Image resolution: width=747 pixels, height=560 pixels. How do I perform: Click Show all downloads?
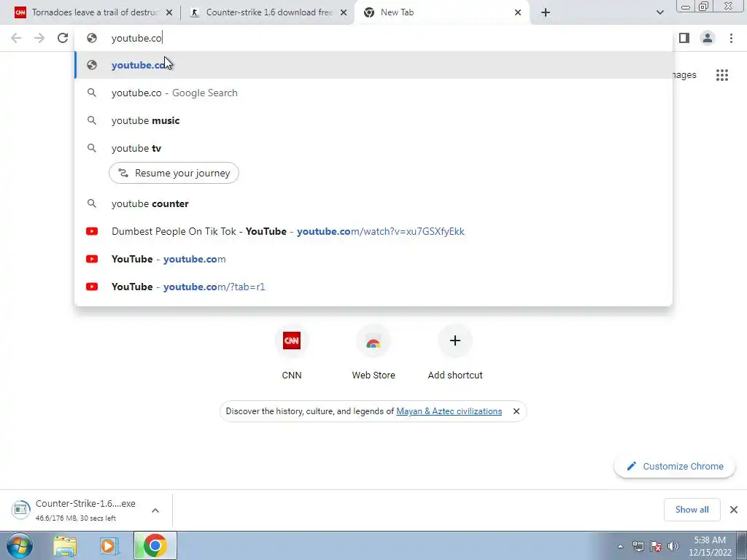click(692, 510)
